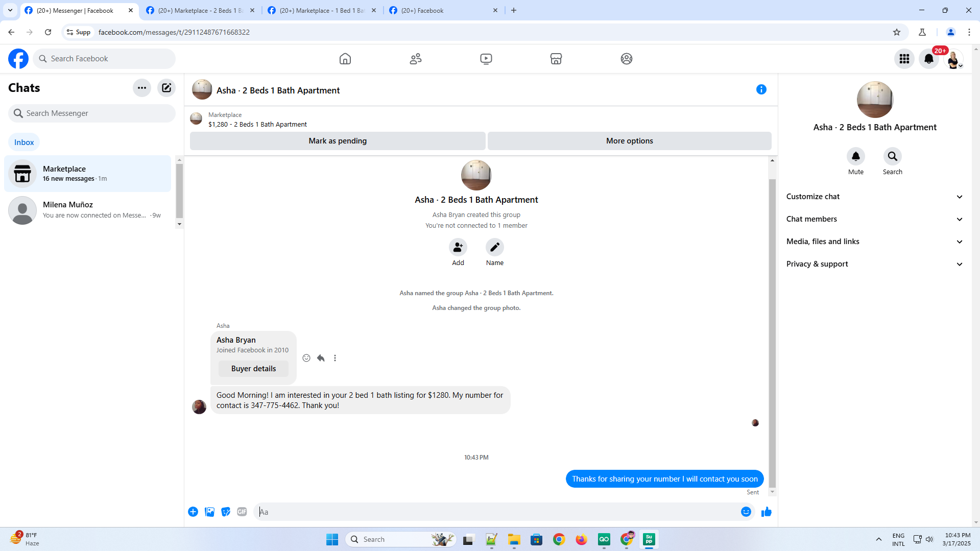Open conversation information icon

761,89
